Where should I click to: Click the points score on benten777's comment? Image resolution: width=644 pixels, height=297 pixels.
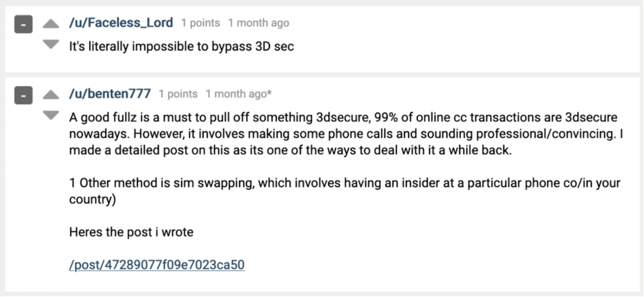(178, 94)
